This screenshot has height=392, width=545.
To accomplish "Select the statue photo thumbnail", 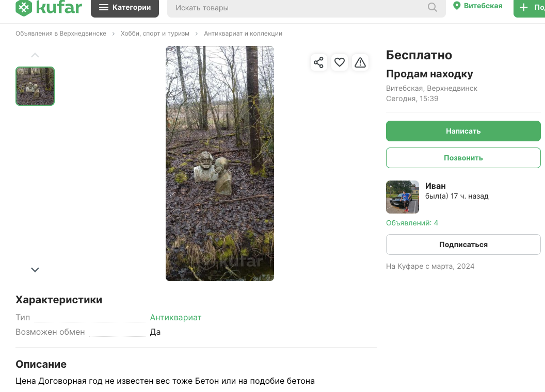I will (x=35, y=86).
